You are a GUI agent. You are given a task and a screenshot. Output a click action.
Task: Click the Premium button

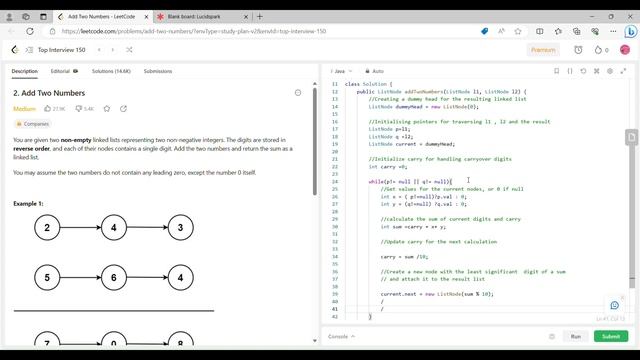(543, 50)
